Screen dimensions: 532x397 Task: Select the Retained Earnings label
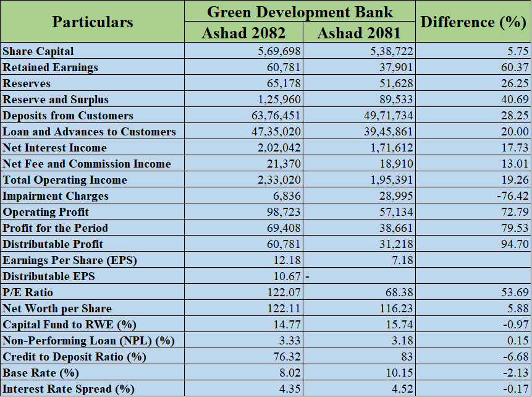[x=50, y=67]
